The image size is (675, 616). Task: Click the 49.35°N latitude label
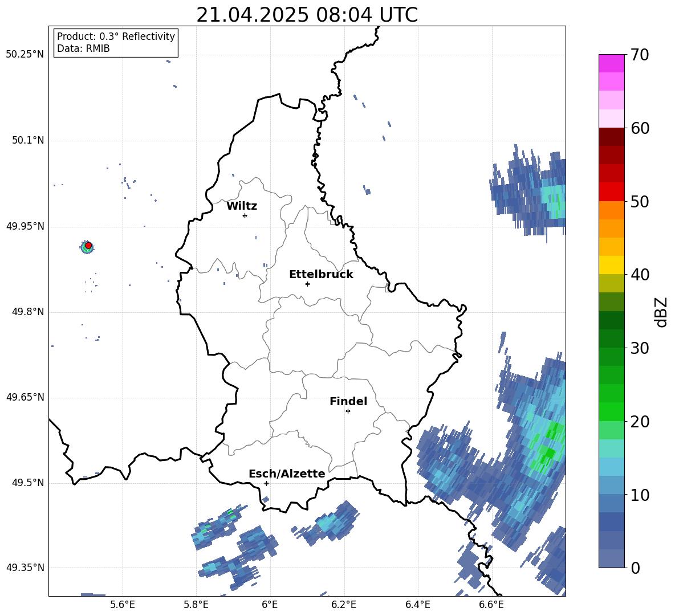click(25, 568)
